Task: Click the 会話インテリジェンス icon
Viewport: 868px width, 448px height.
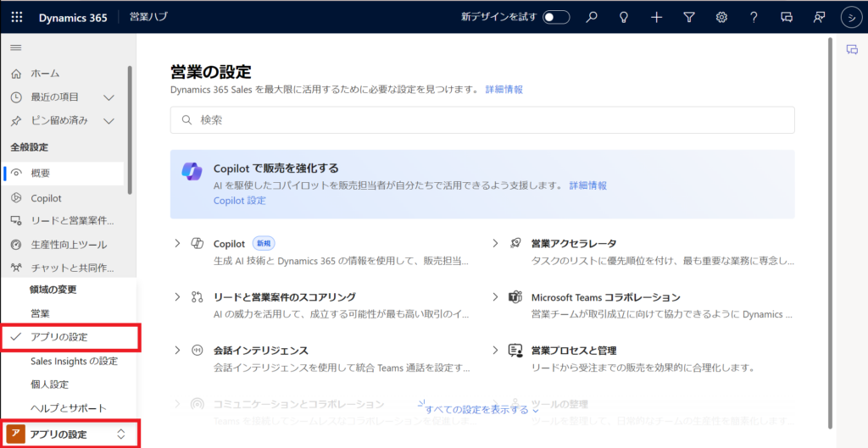Action: tap(196, 351)
